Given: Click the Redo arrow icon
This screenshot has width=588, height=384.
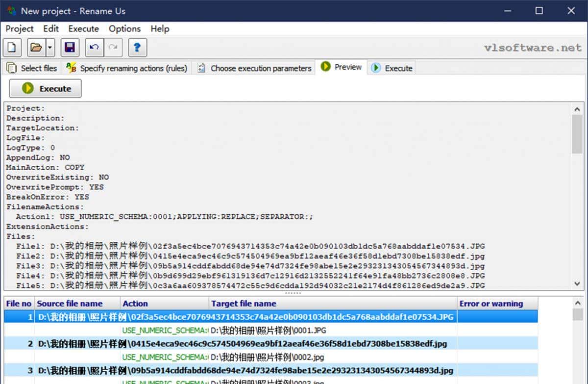Looking at the screenshot, I should pos(113,48).
